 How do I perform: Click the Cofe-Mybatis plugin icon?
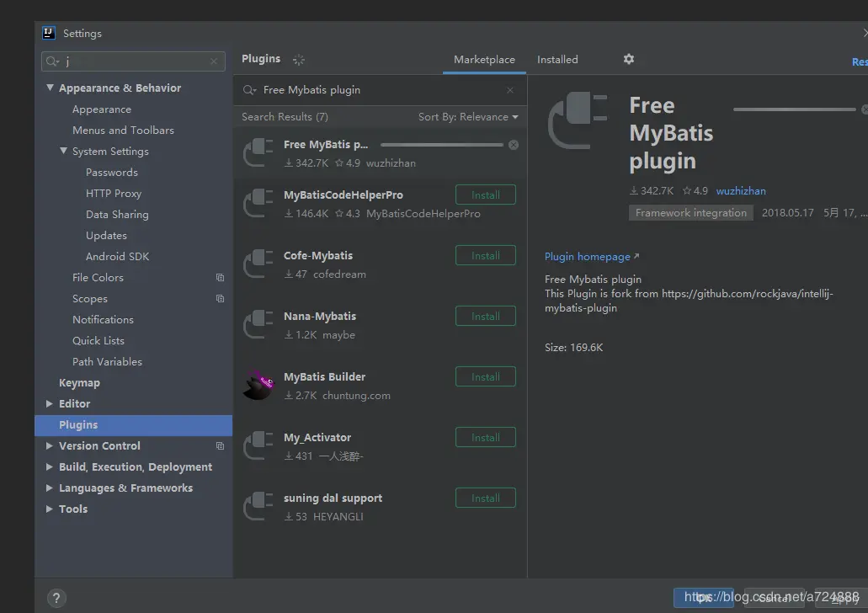[258, 264]
